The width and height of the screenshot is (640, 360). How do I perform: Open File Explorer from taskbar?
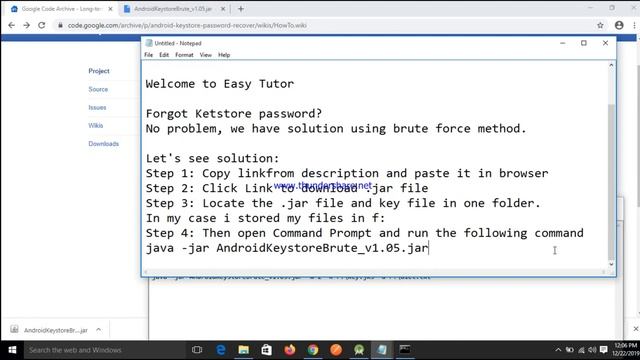coord(244,350)
